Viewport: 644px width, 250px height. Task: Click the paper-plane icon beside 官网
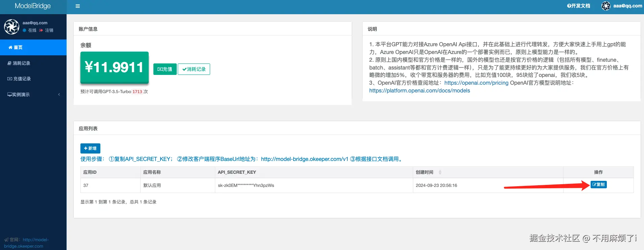point(6,240)
